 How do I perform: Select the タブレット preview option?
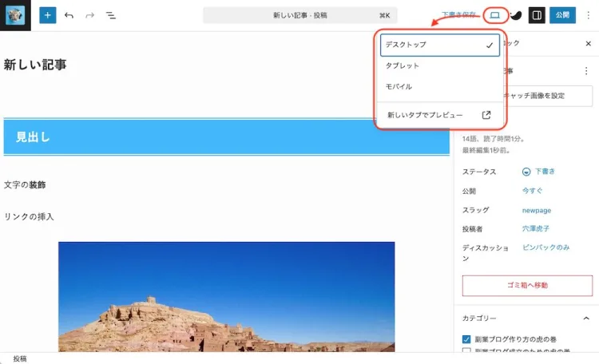coord(440,65)
